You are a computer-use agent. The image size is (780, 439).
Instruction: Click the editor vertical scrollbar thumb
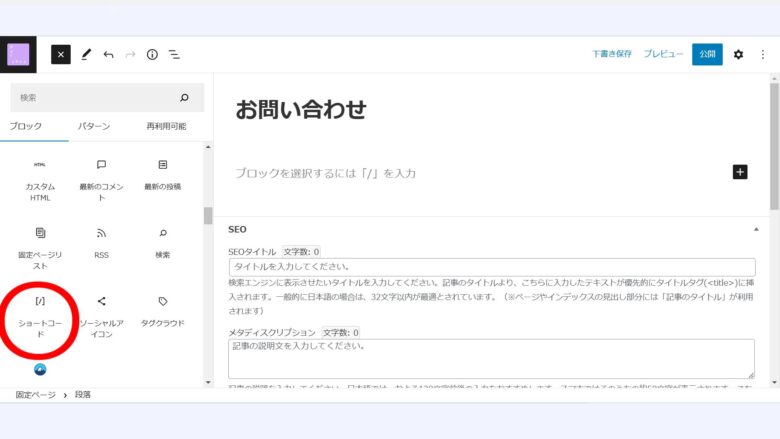[774, 146]
